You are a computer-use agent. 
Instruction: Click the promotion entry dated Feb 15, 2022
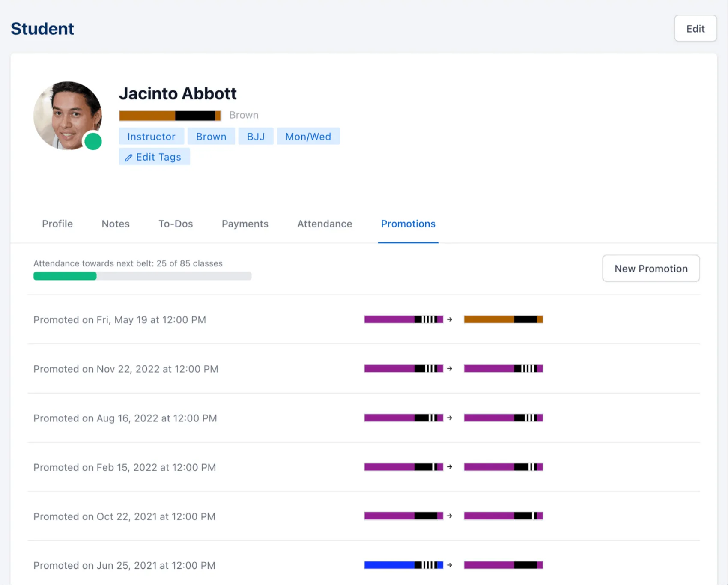(x=124, y=467)
